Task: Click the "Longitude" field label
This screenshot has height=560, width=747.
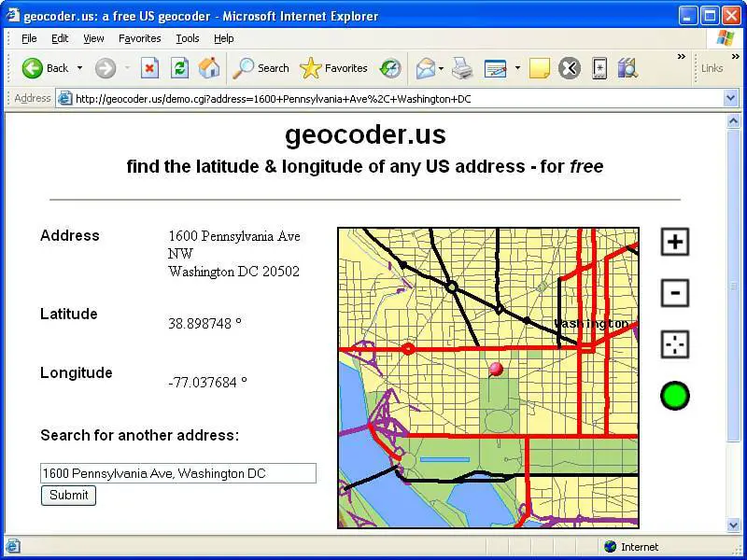Action: (77, 372)
